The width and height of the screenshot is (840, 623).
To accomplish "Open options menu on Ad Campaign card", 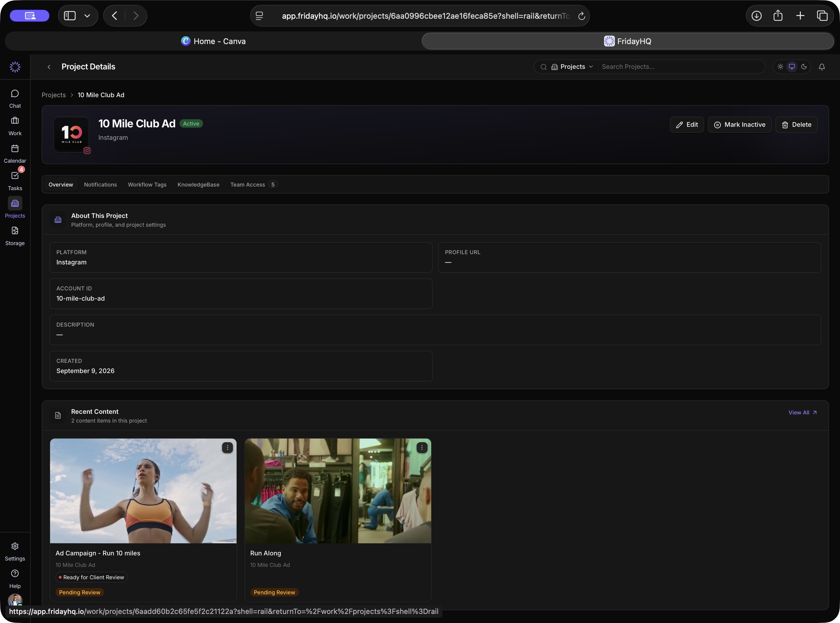I will coord(227,448).
